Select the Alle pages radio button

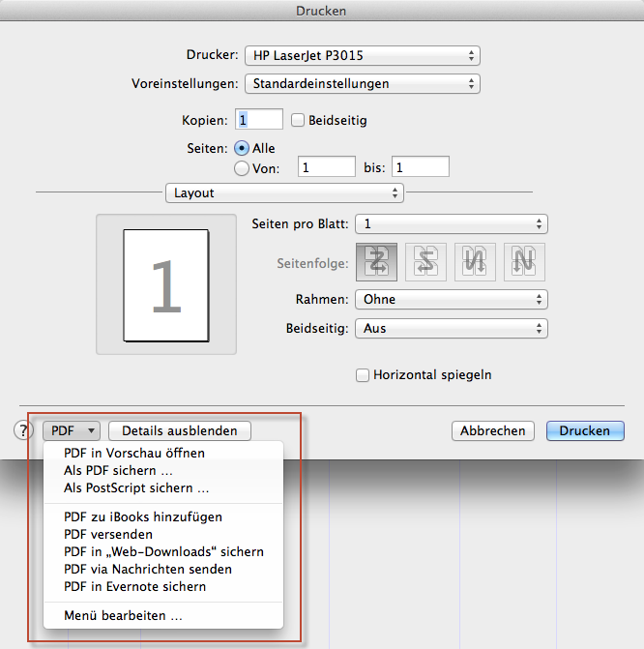click(x=242, y=149)
